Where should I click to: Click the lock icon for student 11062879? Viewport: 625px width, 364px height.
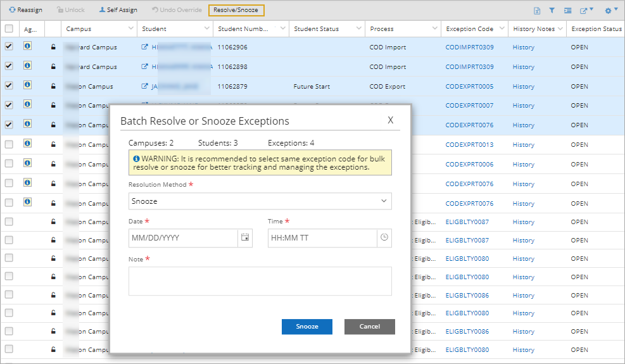click(53, 86)
